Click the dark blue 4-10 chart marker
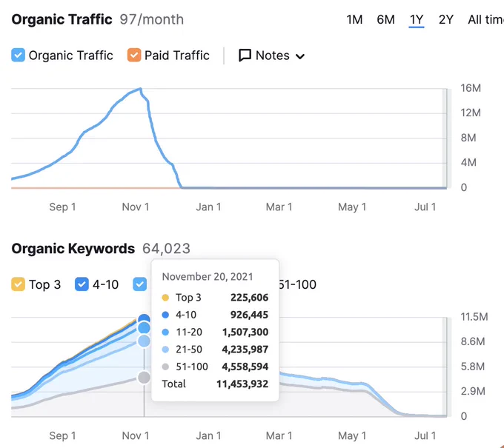Screen dimensions: 504x448 pyautogui.click(x=144, y=319)
